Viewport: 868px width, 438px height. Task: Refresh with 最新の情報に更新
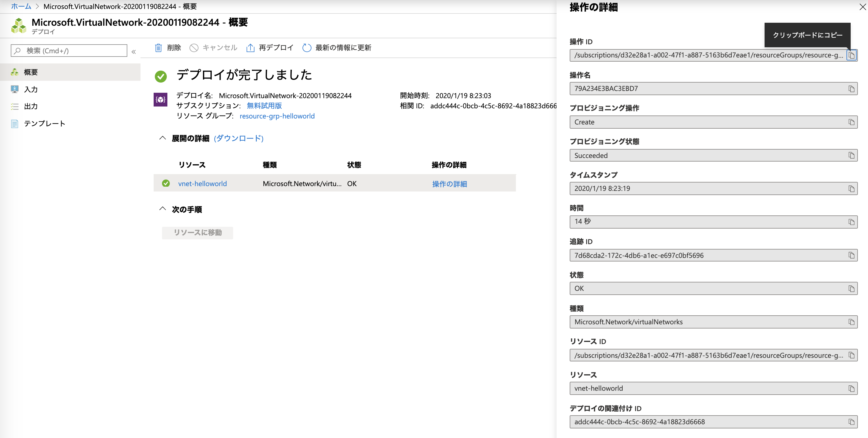coord(337,48)
